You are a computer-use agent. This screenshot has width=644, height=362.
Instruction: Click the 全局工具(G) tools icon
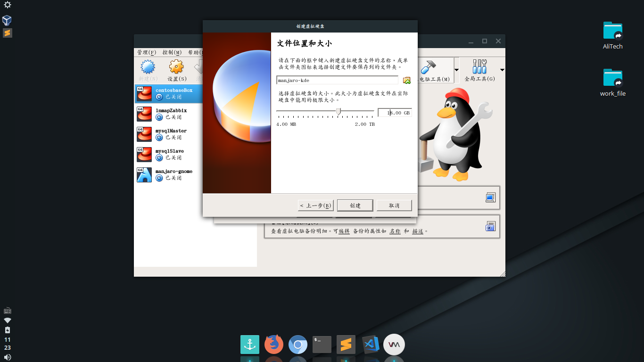(x=479, y=67)
